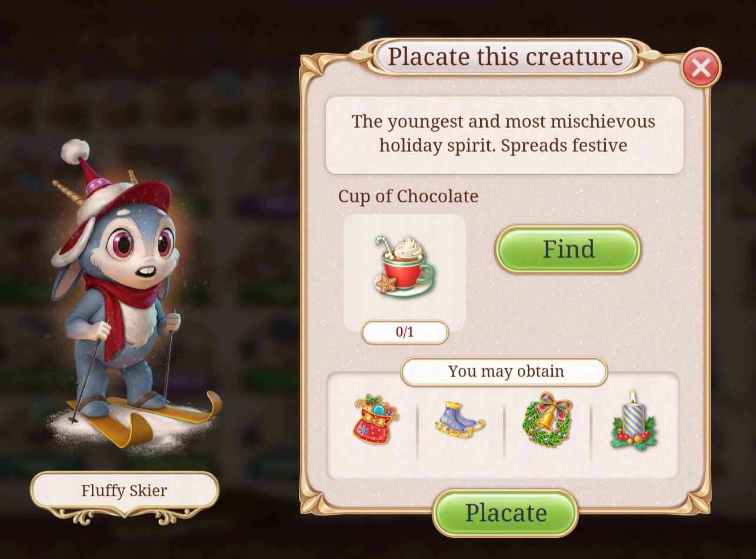Close the Placate this creature dialog

(x=701, y=68)
